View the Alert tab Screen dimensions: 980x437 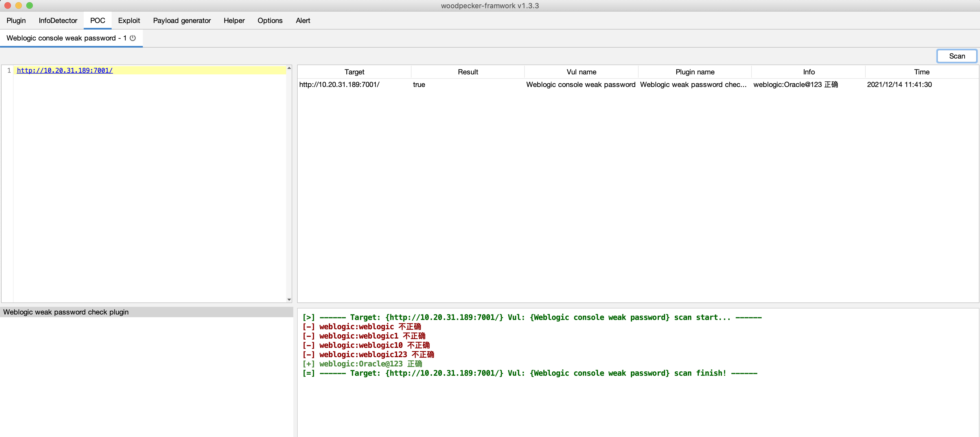click(x=303, y=21)
